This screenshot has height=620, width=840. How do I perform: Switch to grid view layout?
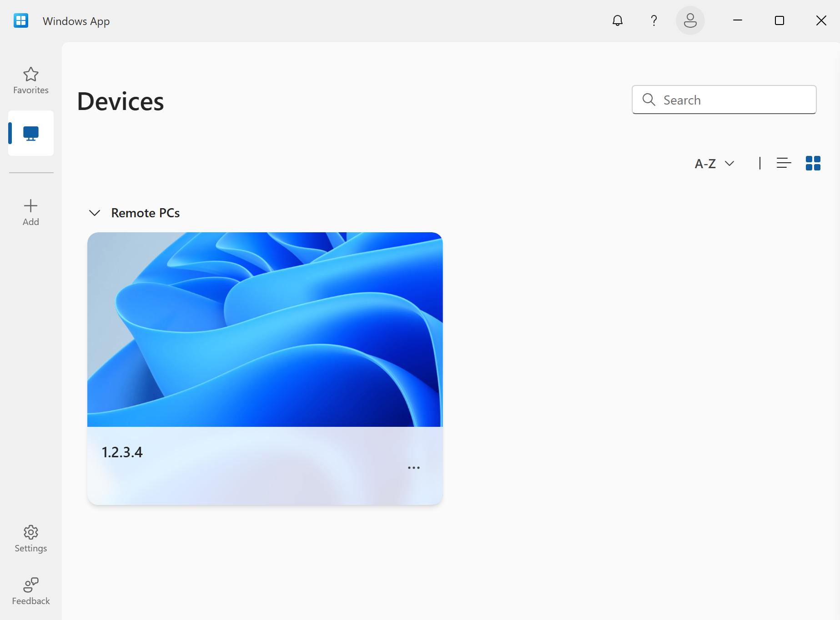pos(813,163)
